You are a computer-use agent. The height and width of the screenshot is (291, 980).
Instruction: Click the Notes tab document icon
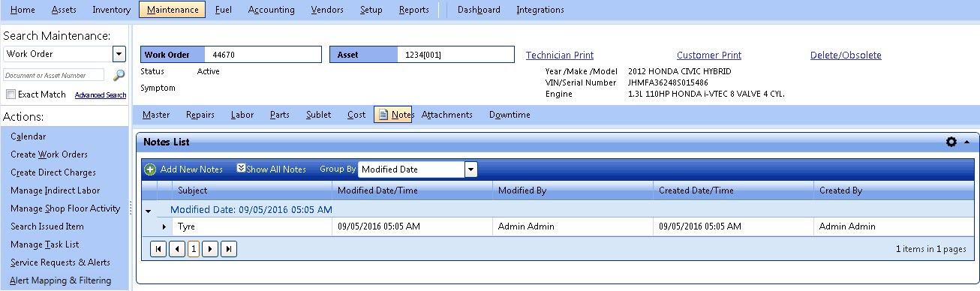pos(383,115)
